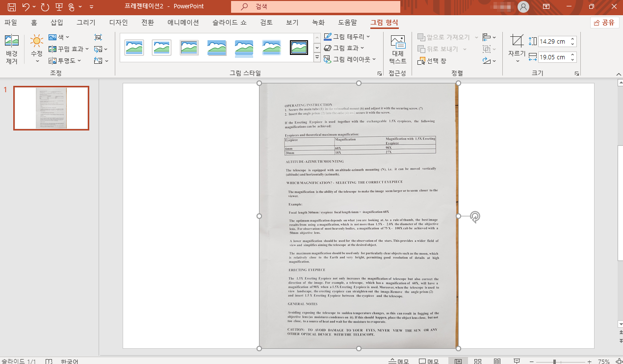623x364 pixels.
Task: Select the black frame picture style
Action: click(299, 48)
